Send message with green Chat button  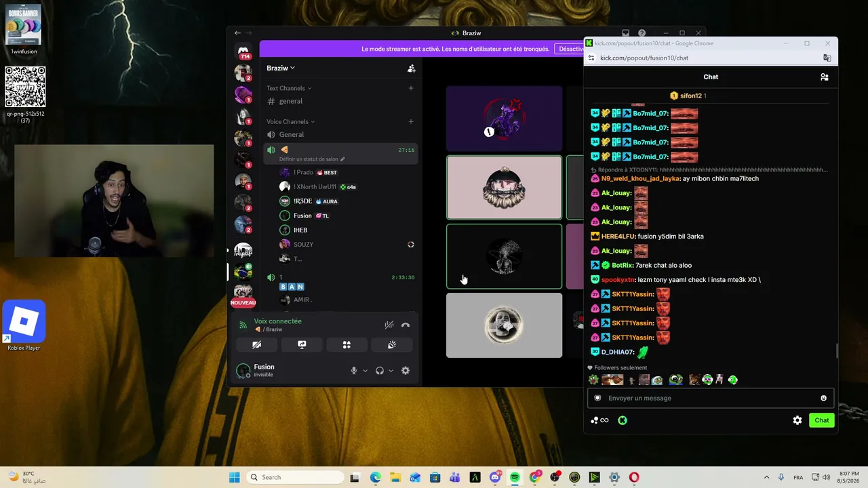[x=822, y=420]
